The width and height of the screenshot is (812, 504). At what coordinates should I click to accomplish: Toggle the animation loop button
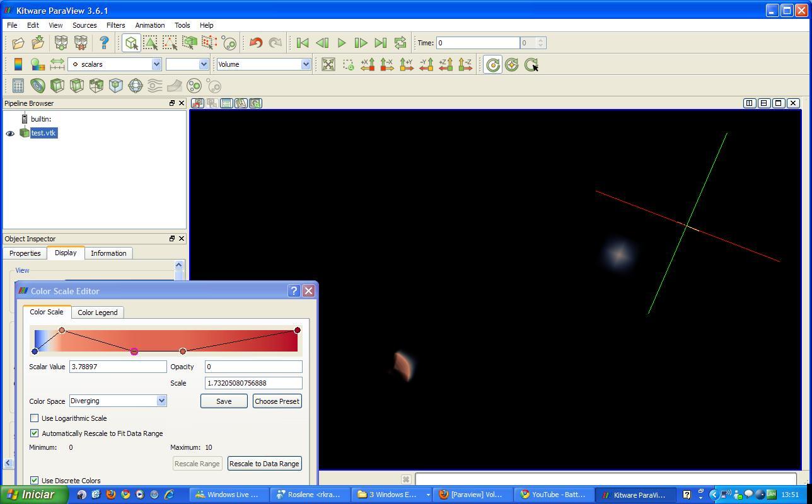point(400,43)
